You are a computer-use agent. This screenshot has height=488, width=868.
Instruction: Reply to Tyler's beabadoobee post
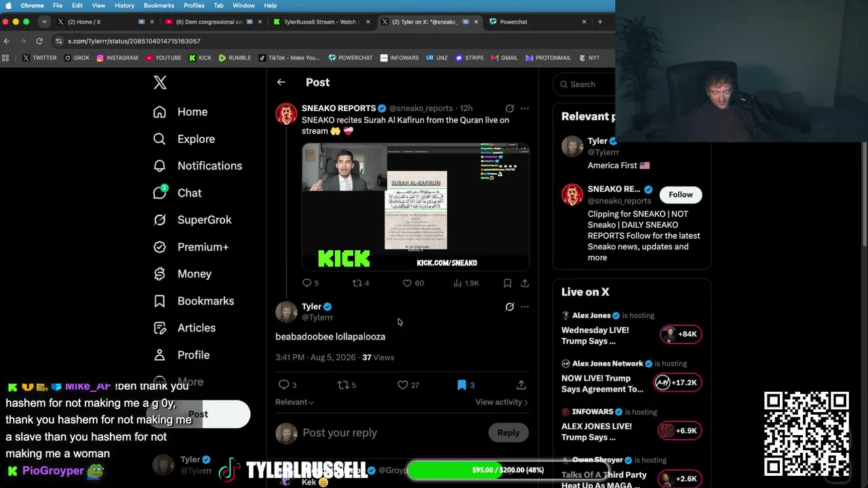[287, 385]
